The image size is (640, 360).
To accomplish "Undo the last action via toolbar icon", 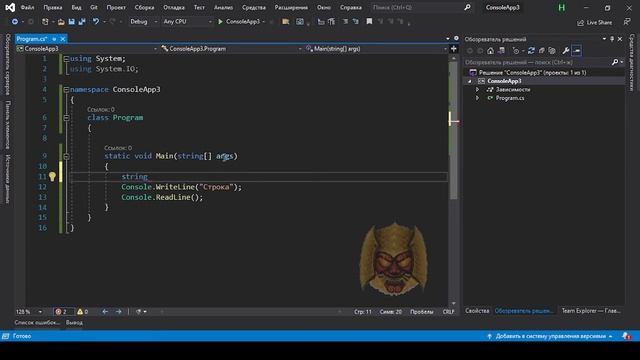I will click(x=96, y=22).
